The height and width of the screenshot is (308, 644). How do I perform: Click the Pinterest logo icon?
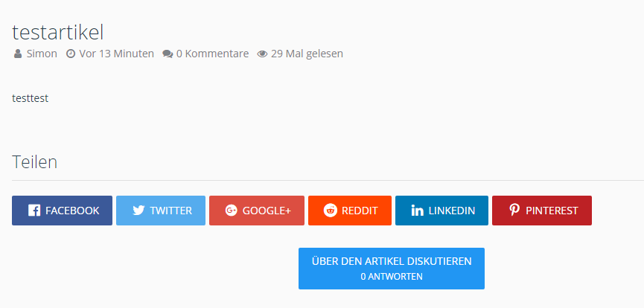[x=514, y=211]
